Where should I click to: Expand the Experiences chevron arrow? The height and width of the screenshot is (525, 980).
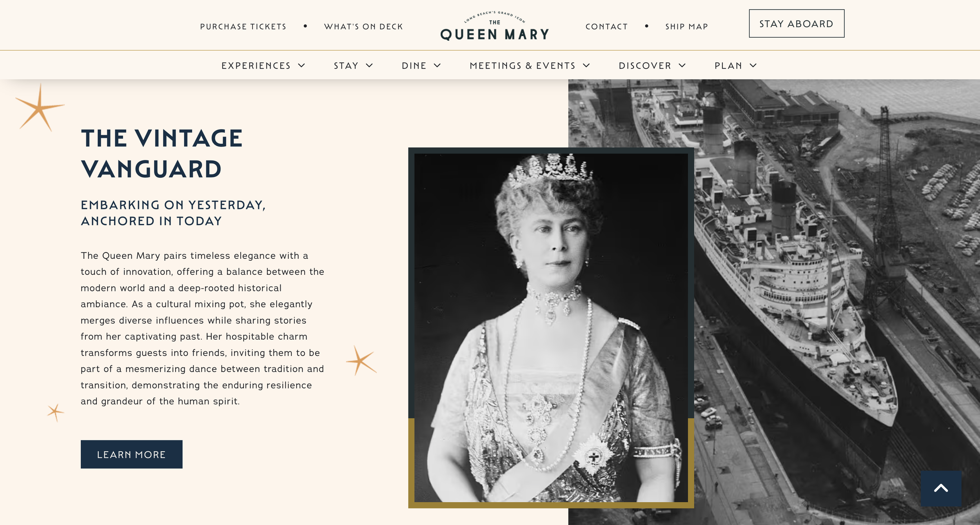[301, 65]
